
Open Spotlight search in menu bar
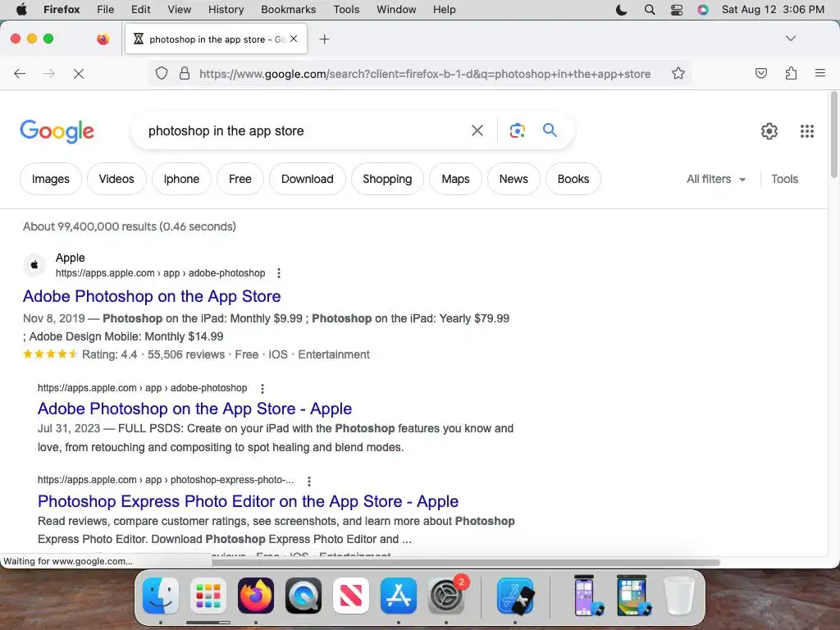click(650, 10)
